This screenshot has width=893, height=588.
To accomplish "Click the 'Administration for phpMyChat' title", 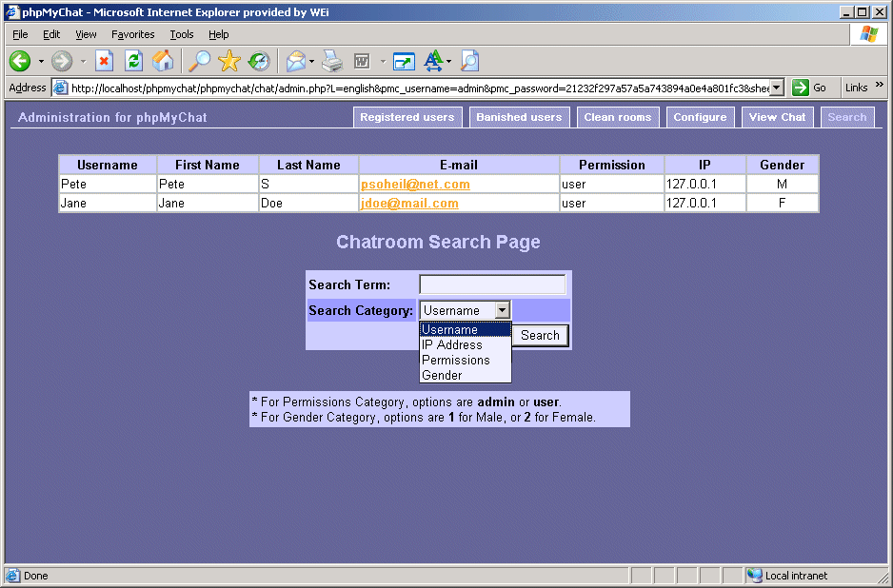I will (112, 117).
